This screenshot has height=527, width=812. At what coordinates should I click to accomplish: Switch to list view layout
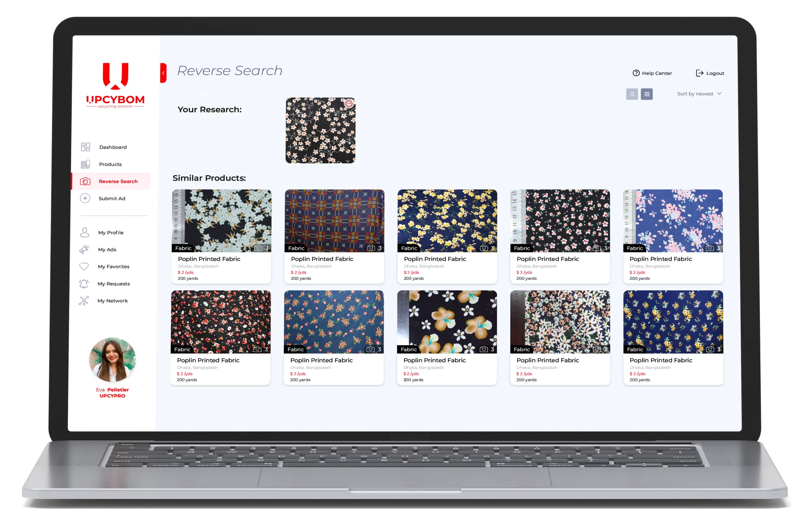click(632, 94)
